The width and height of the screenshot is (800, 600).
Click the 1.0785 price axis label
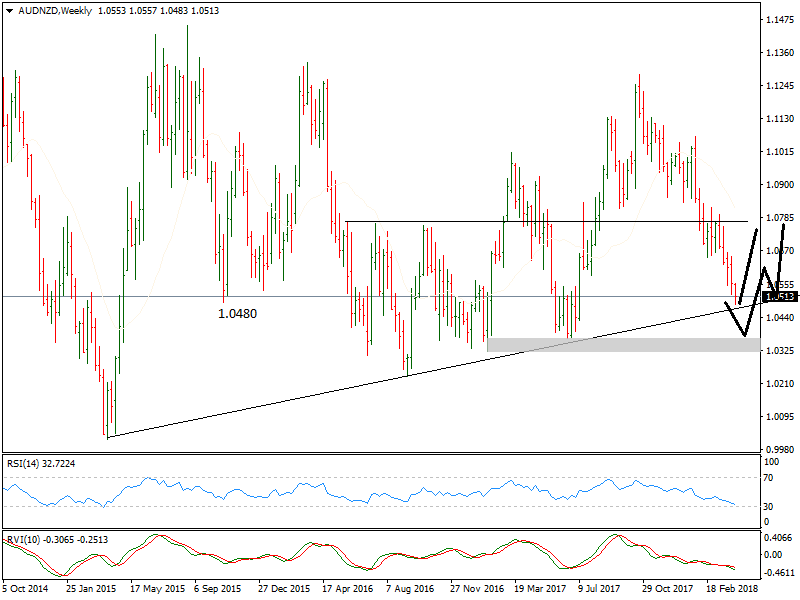click(780, 218)
